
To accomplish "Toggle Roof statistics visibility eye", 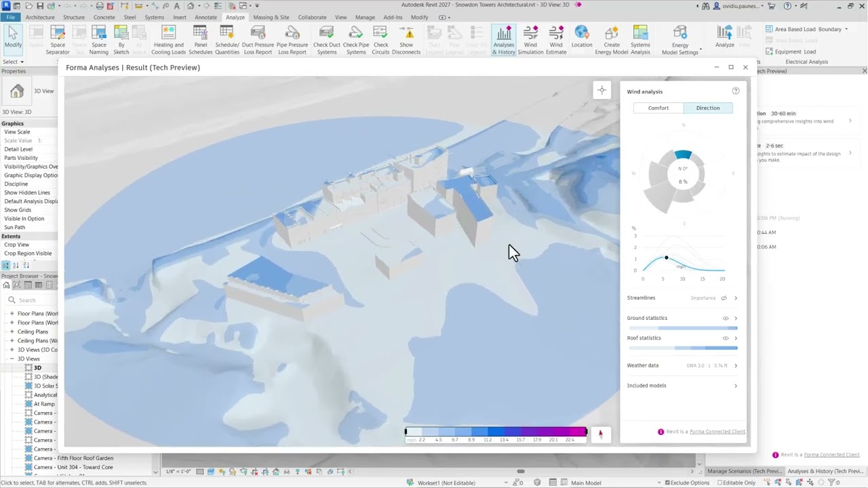I will (x=726, y=338).
